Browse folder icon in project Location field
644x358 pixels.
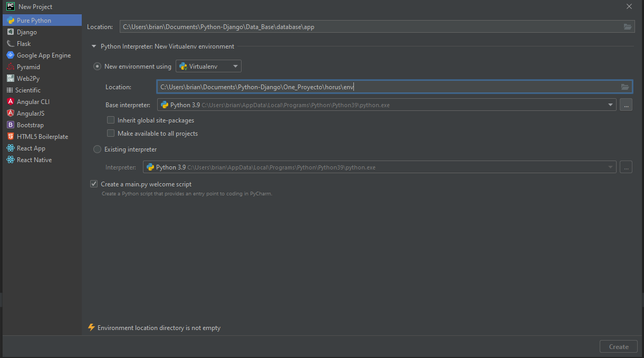tap(628, 27)
